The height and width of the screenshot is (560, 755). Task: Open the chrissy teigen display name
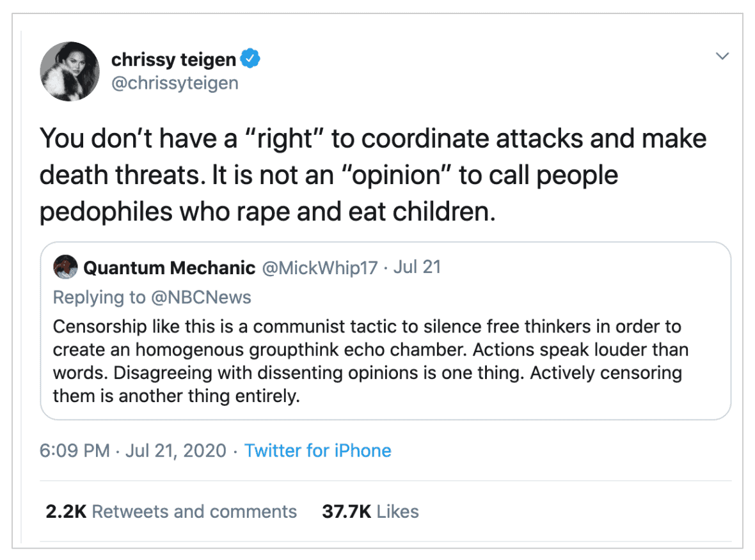click(174, 59)
